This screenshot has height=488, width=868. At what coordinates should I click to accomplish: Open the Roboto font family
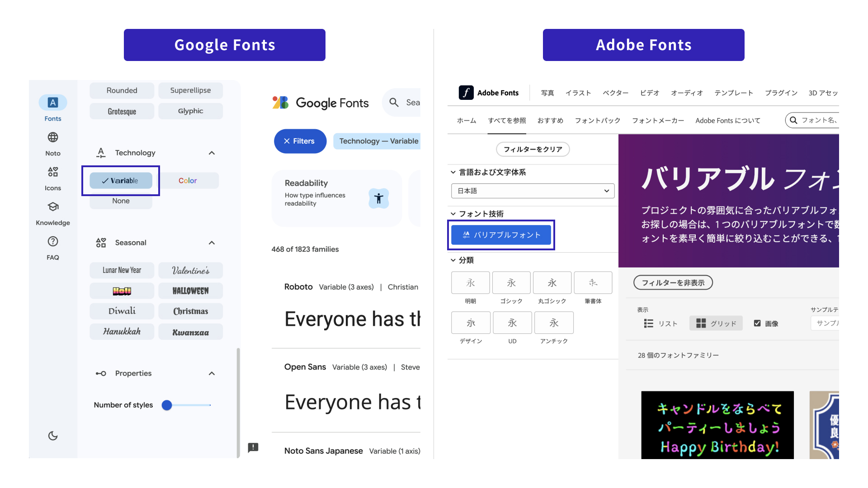pyautogui.click(x=298, y=287)
